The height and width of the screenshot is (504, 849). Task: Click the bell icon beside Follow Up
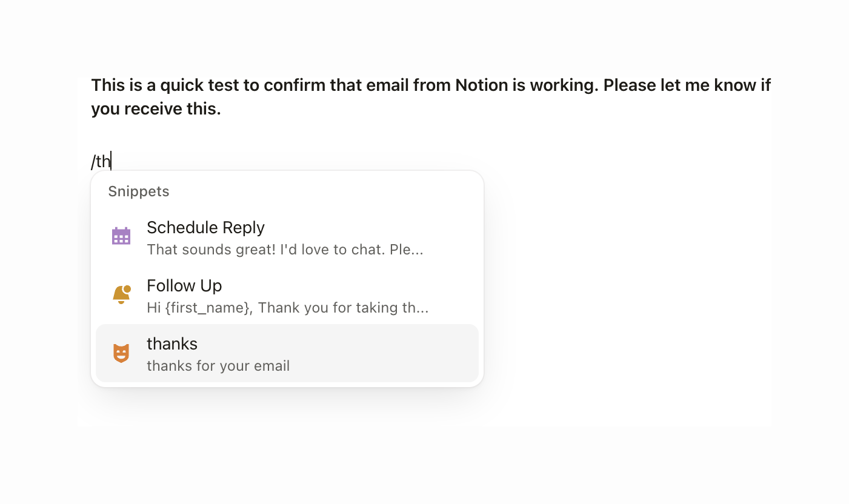[121, 294]
